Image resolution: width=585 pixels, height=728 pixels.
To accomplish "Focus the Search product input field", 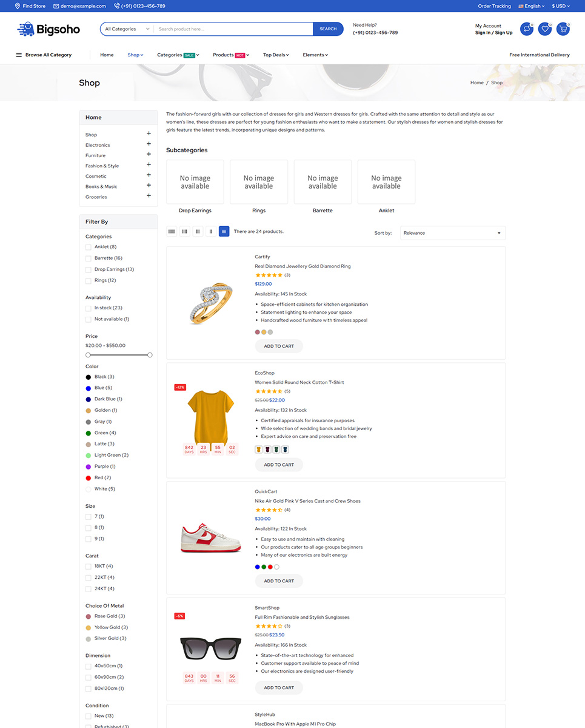I will 233,29.
